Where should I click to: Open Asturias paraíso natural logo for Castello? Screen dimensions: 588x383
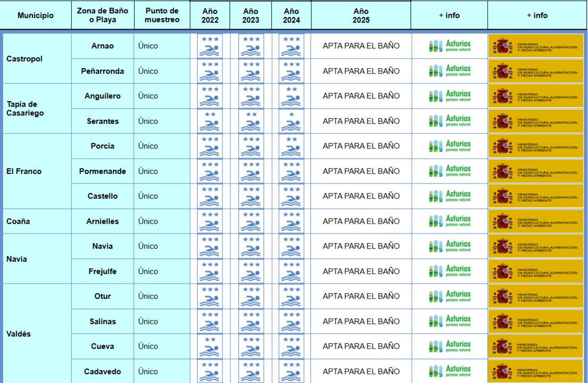[450, 196]
